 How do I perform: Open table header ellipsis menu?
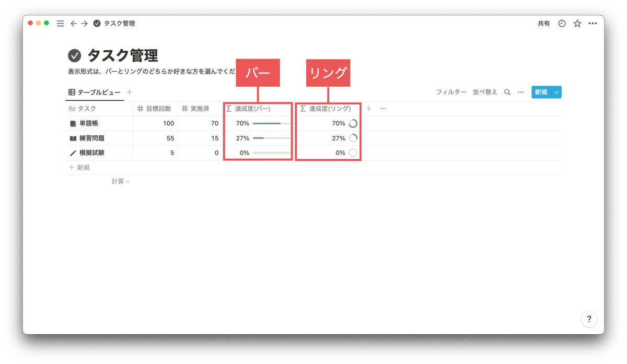[x=383, y=109]
